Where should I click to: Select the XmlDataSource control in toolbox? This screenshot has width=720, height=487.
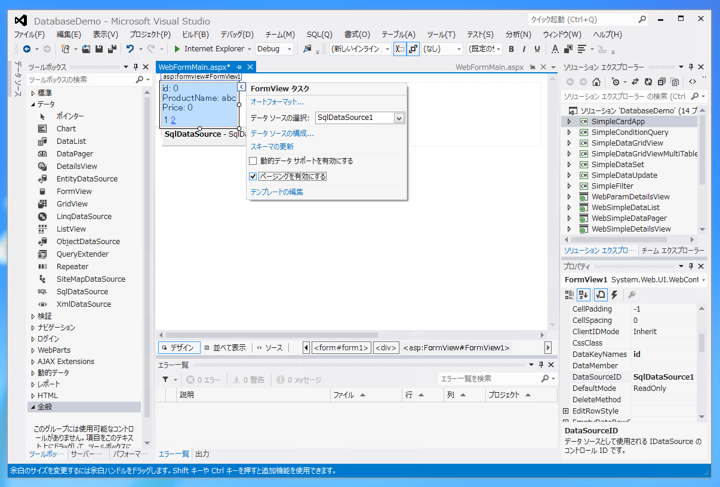(84, 304)
